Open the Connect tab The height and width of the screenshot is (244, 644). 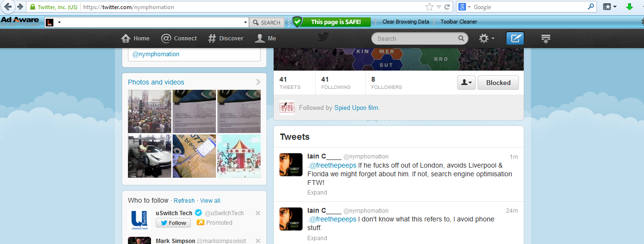179,38
